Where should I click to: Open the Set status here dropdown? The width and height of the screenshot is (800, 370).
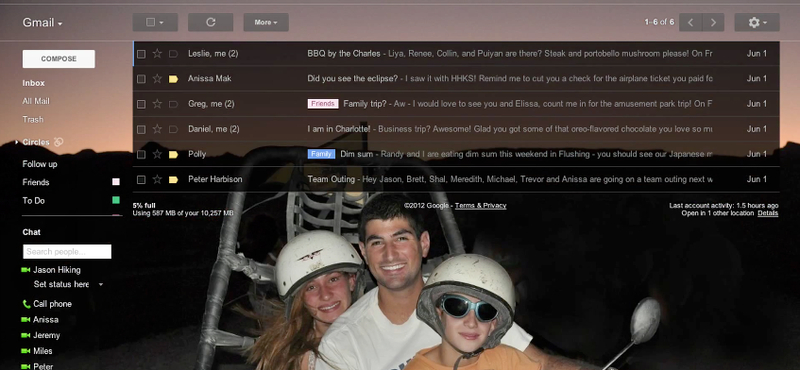[x=101, y=284]
